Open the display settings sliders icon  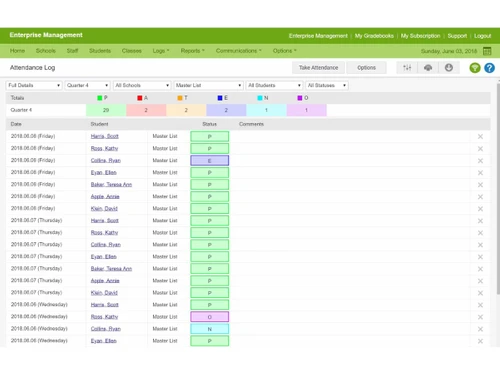pos(407,68)
